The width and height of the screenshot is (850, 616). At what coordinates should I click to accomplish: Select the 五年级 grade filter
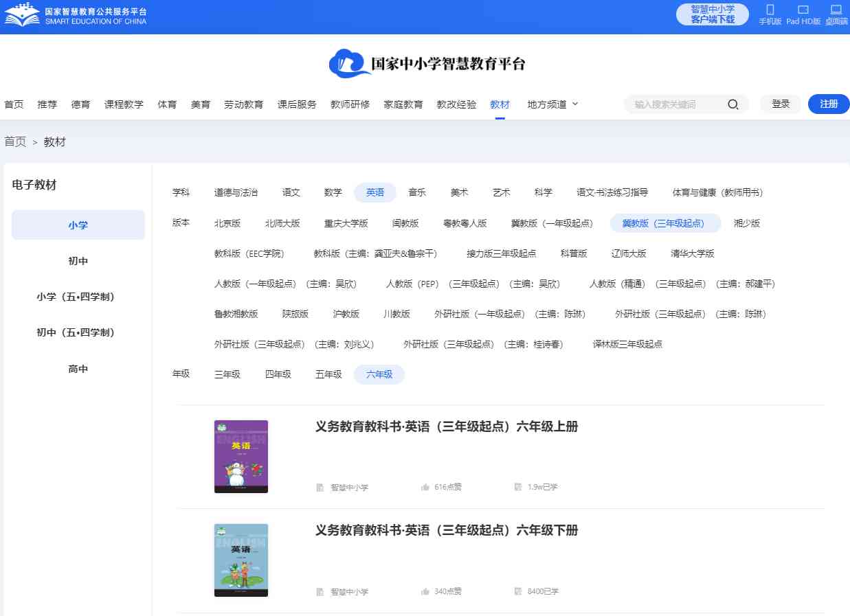[x=328, y=374]
